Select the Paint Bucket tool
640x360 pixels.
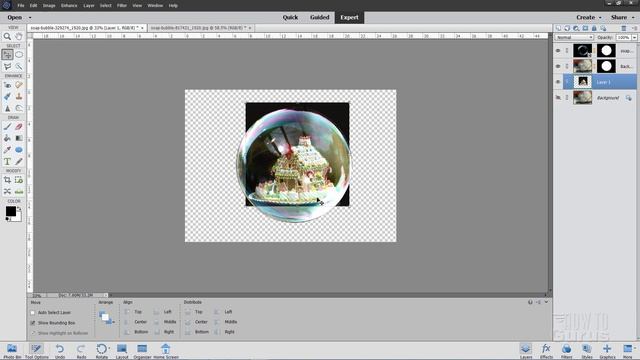pos(7,138)
